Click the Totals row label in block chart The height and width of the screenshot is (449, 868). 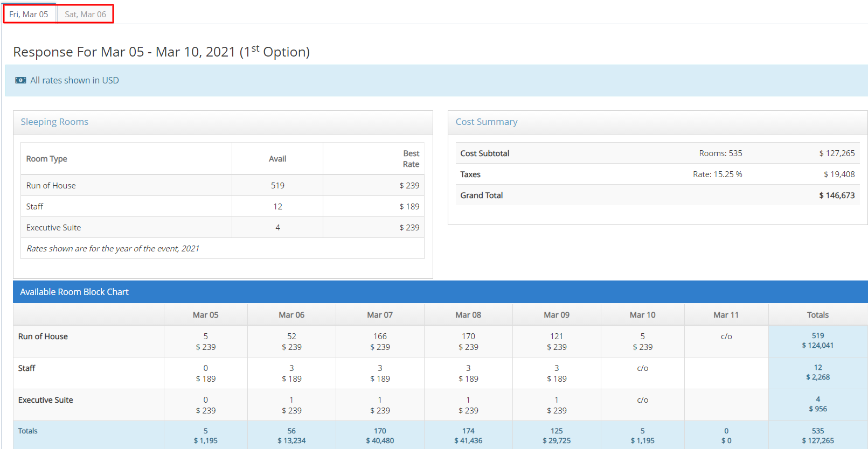coord(28,431)
